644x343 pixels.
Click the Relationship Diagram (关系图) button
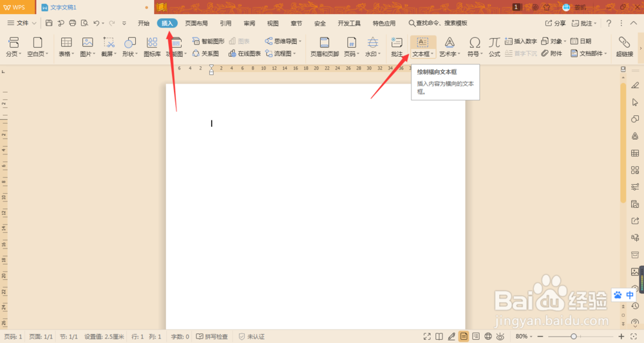click(205, 53)
